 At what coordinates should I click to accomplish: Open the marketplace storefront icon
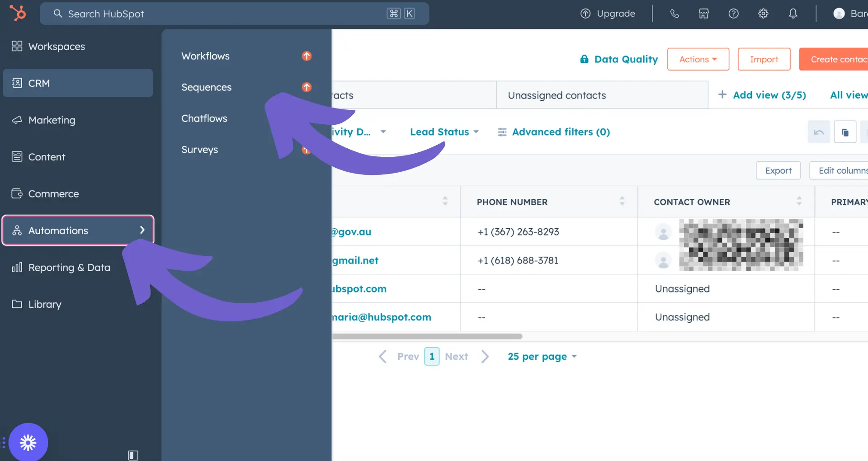point(704,14)
